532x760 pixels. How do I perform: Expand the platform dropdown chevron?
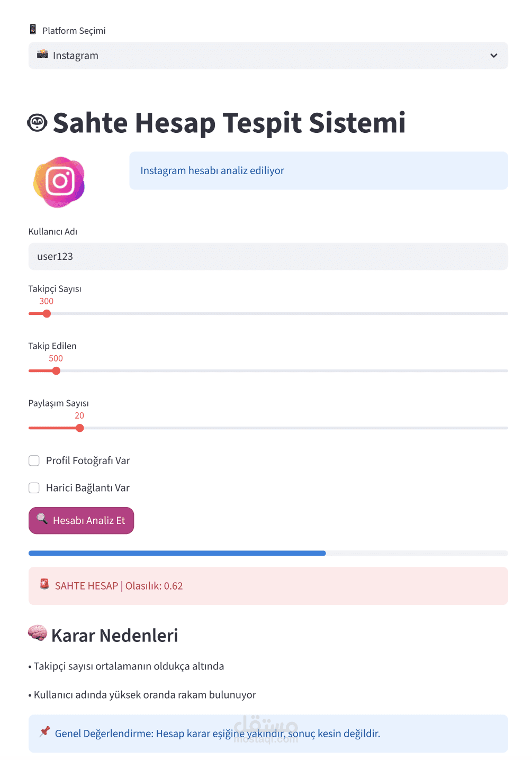[493, 56]
